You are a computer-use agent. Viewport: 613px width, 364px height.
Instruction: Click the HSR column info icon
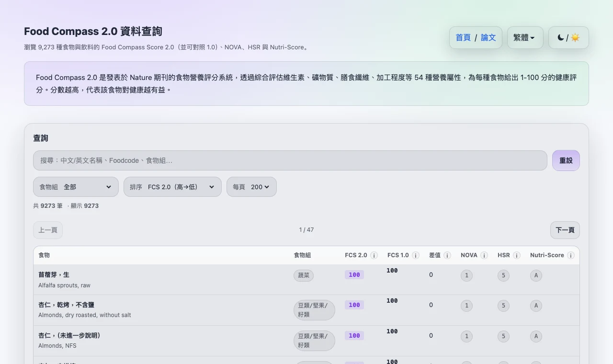517,255
